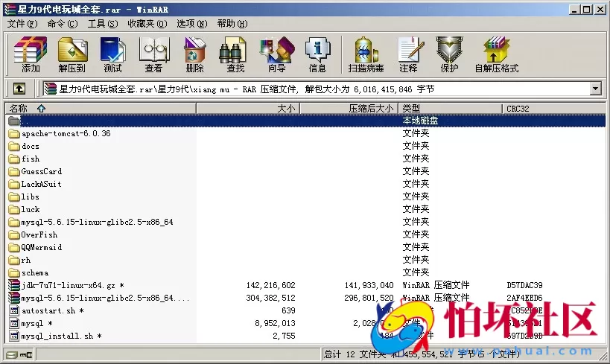610x364 pixels.
Task: Open the 帮助(H) menu
Action: pos(232,24)
